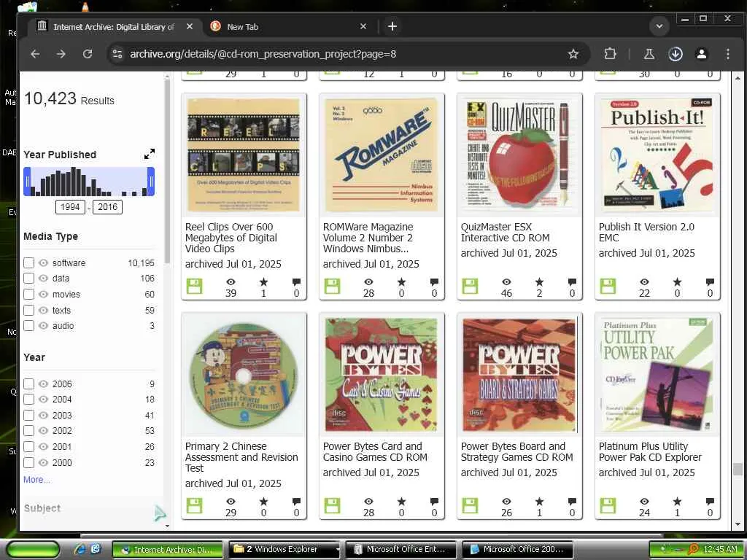
Task: Open the browser three-dot menu
Action: point(727,54)
